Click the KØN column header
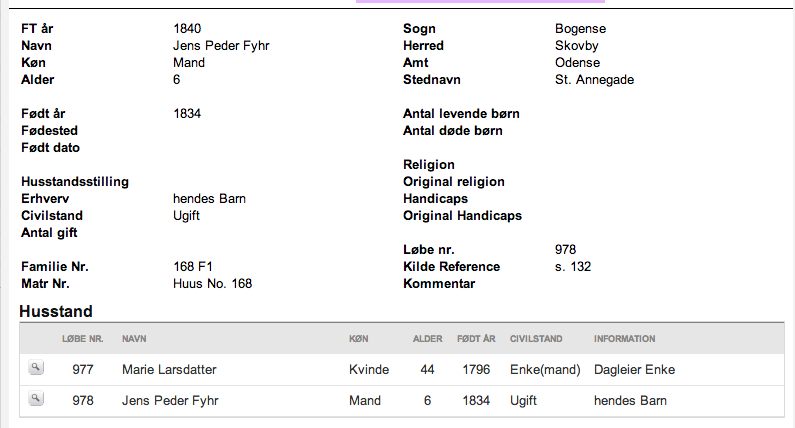 (x=358, y=339)
